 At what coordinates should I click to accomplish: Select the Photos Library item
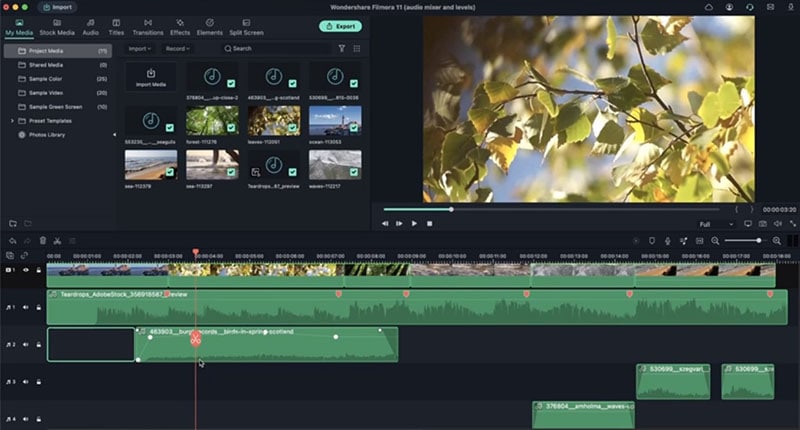click(57, 135)
